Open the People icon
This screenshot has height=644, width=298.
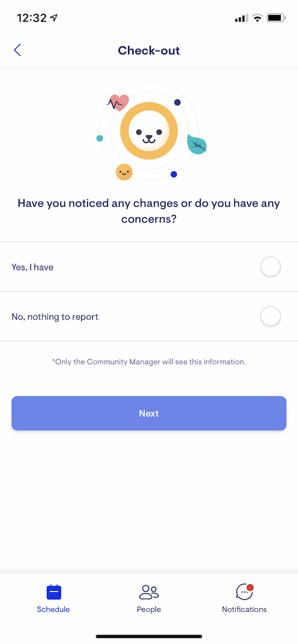[x=149, y=592]
